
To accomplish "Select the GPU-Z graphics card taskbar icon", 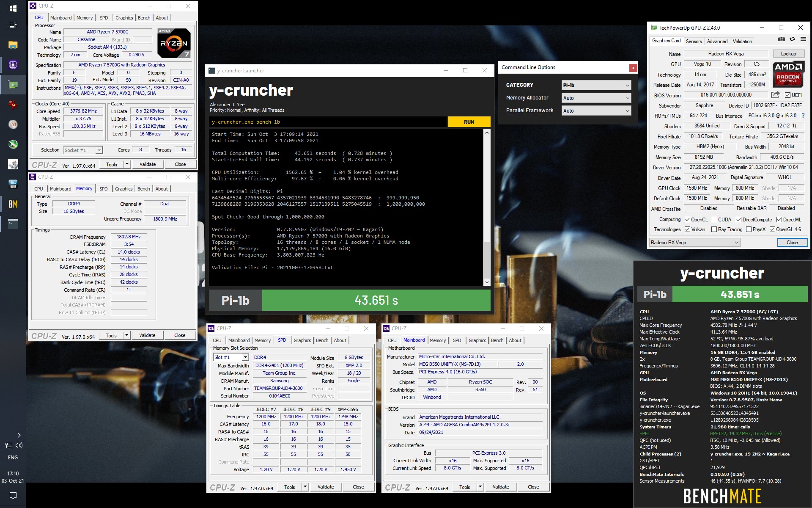I will click(x=13, y=85).
